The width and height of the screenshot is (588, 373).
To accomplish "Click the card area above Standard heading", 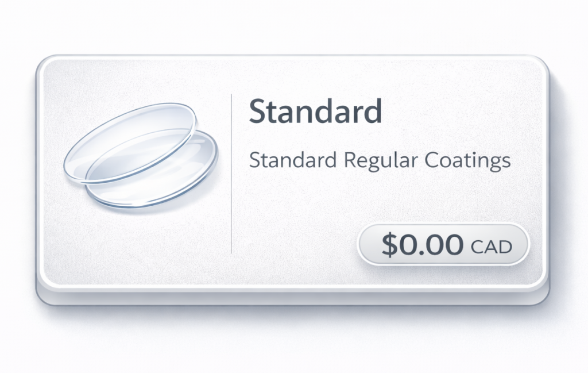I will tap(315, 78).
